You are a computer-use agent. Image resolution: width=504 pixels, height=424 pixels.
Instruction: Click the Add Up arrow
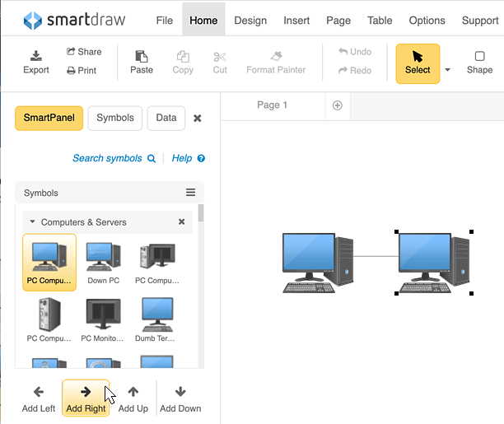click(x=133, y=392)
